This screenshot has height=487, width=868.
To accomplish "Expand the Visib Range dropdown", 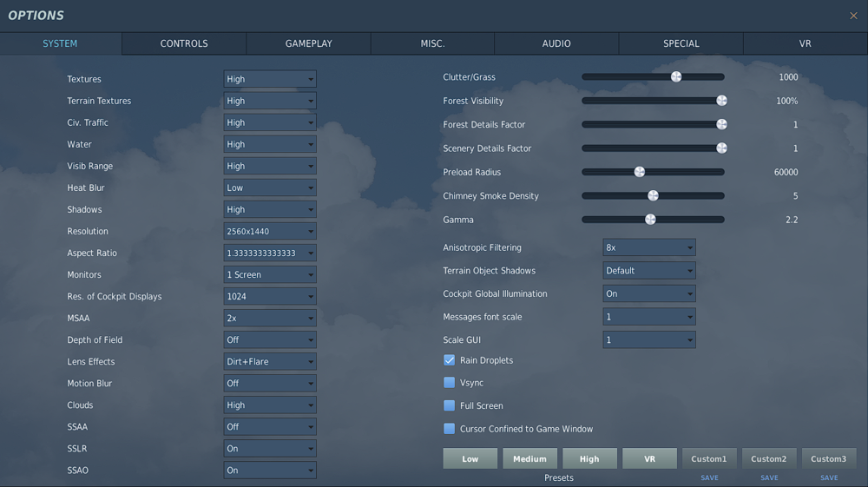I will pyautogui.click(x=270, y=166).
